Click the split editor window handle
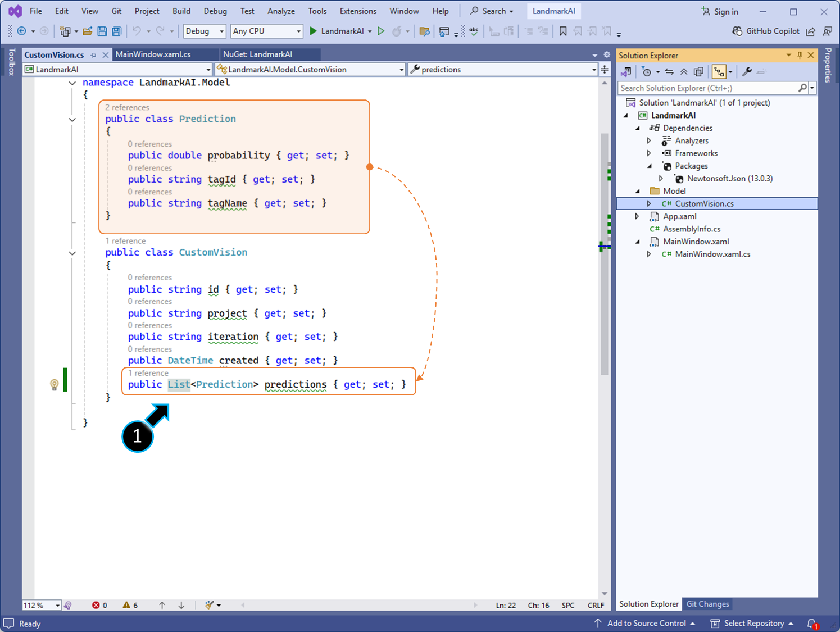This screenshot has height=632, width=840. (605, 70)
